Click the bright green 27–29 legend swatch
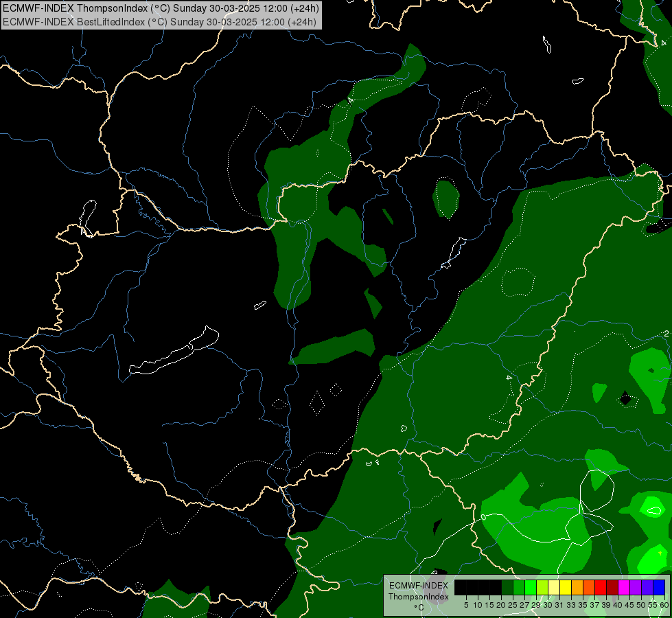672x618 pixels. (x=531, y=587)
